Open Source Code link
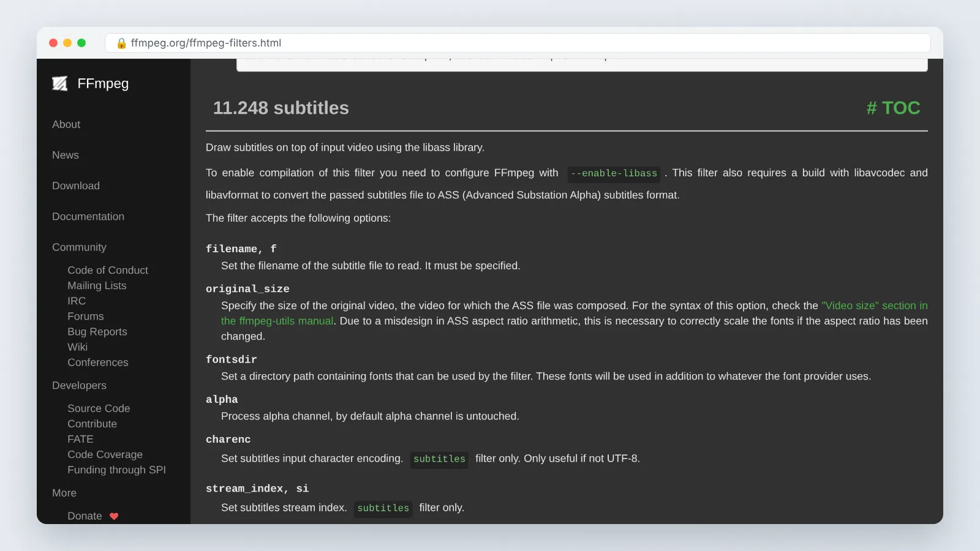This screenshot has height=551, width=980. point(99,408)
